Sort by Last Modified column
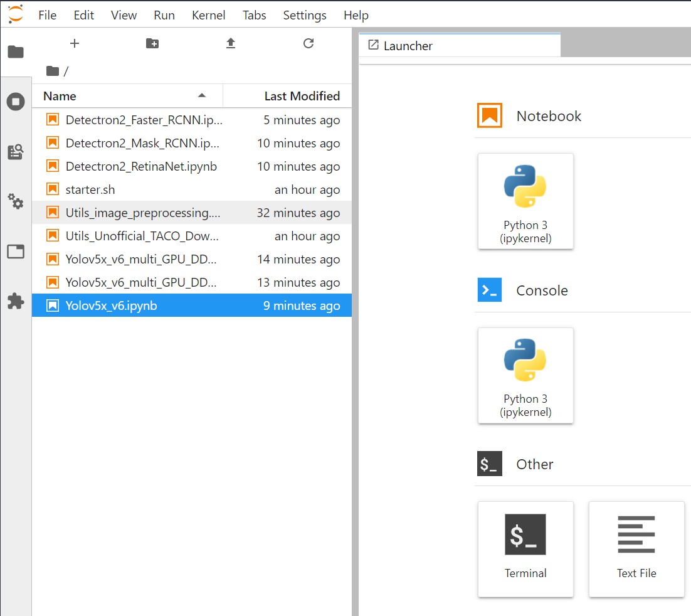 (x=288, y=96)
